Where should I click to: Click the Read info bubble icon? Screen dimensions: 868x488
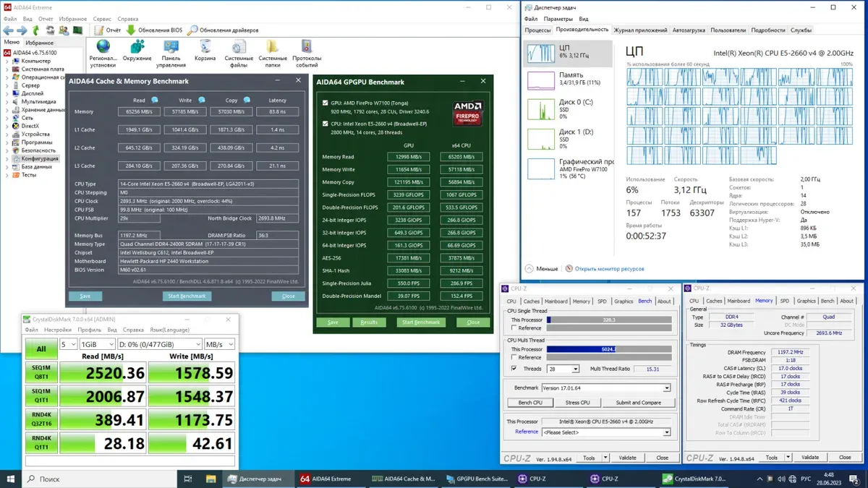coord(154,100)
